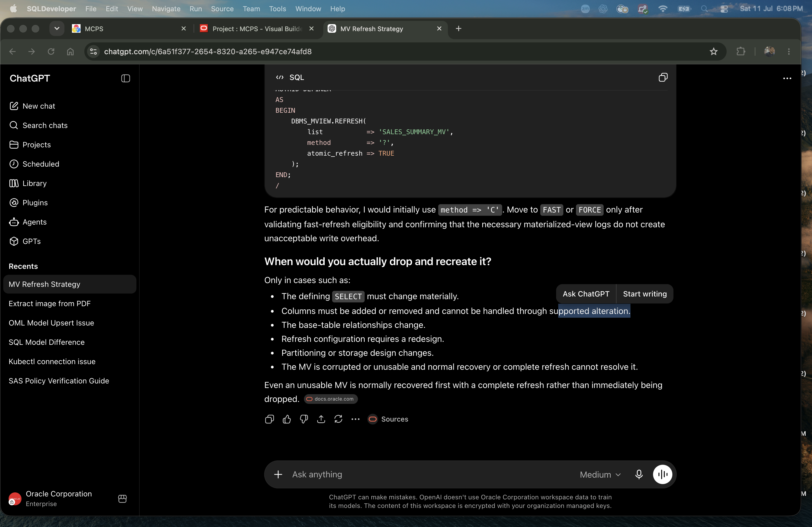Regenerate the response
The width and height of the screenshot is (812, 527).
click(338, 419)
